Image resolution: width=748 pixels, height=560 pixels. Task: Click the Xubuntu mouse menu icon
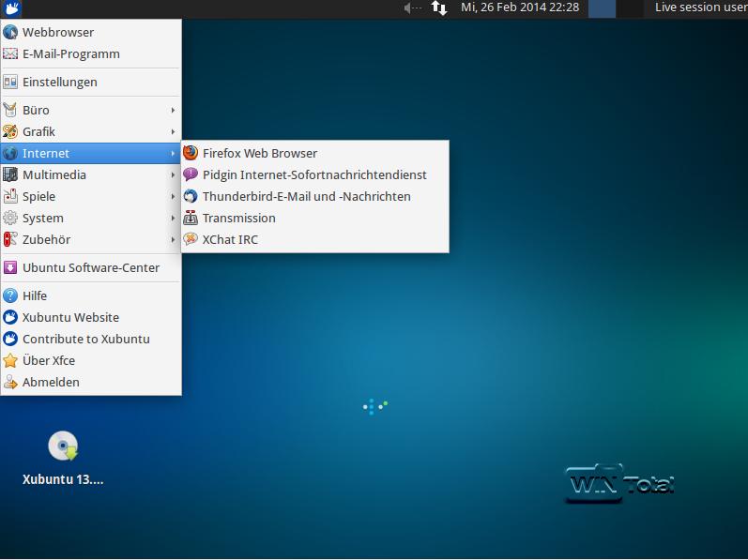[x=11, y=8]
